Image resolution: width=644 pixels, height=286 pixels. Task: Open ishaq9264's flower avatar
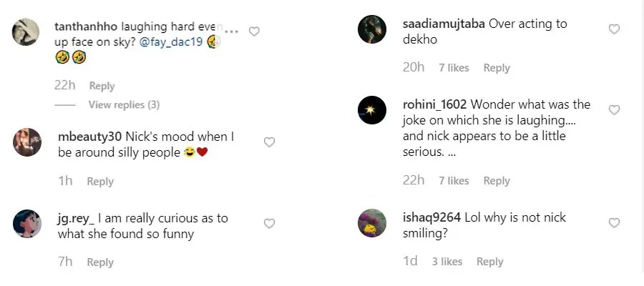[x=371, y=224]
